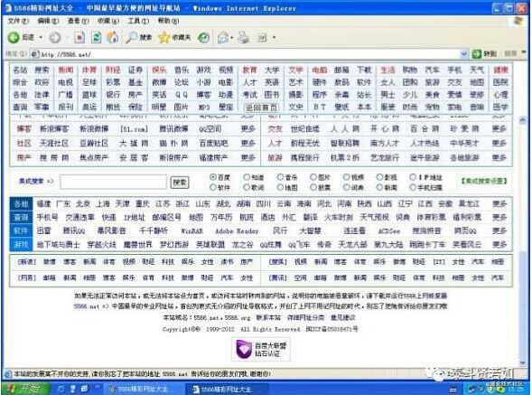Click the 集成搜索 text input field
Image resolution: width=532 pixels, height=395 pixels.
pos(113,182)
